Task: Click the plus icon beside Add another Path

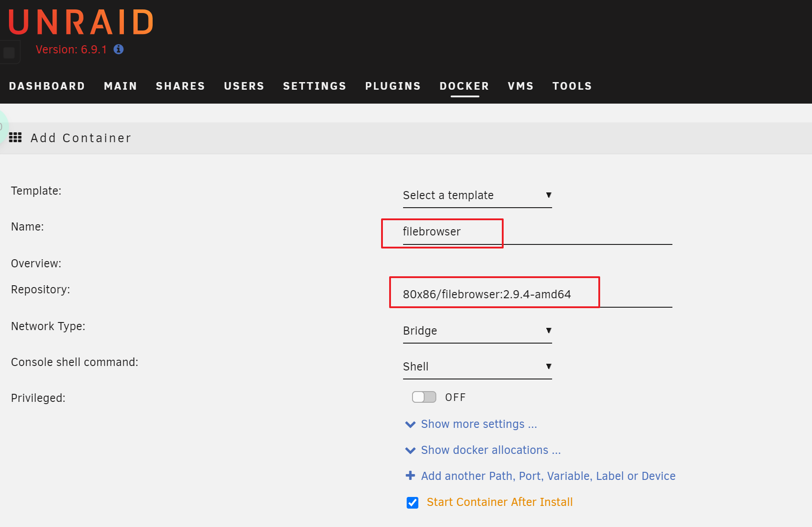Action: (x=410, y=475)
